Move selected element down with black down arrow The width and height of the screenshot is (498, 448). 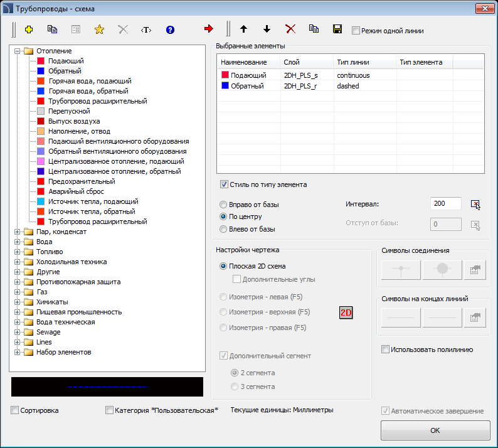pyautogui.click(x=267, y=29)
